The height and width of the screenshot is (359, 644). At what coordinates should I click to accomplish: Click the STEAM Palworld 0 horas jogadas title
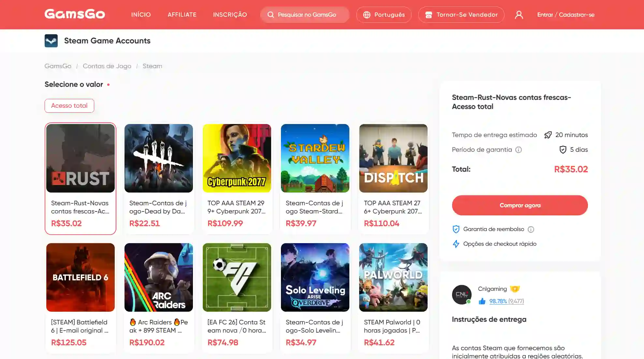[392, 326]
